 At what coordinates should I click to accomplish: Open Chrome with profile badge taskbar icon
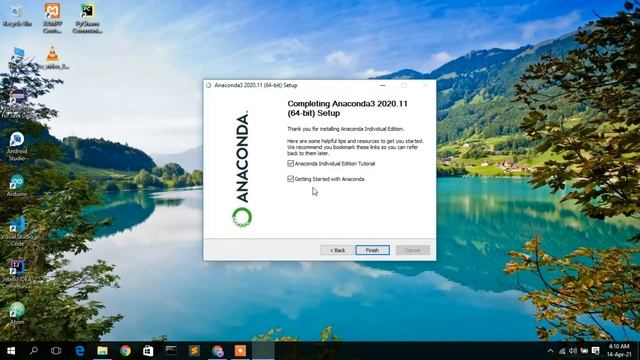point(218,351)
